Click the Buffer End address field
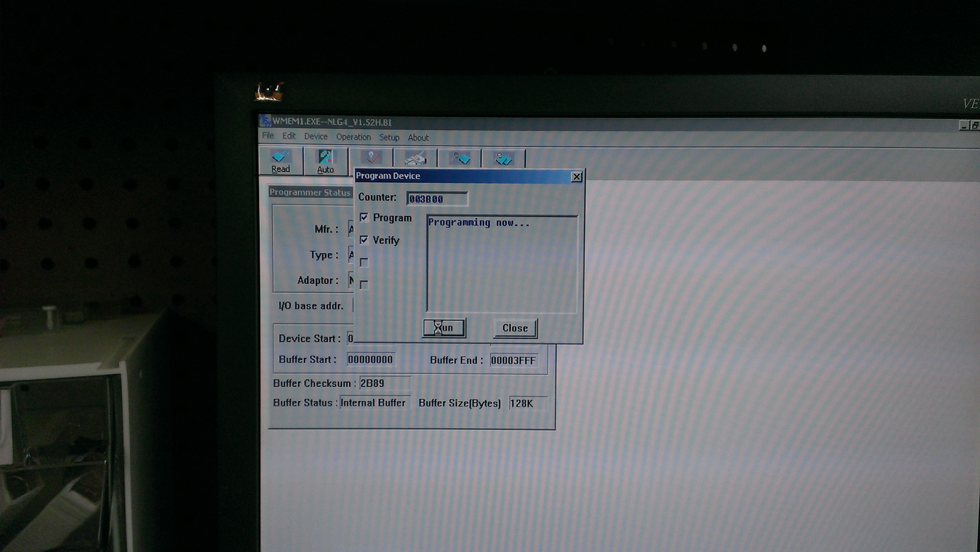Screen dimensions: 980x552 (x=514, y=360)
